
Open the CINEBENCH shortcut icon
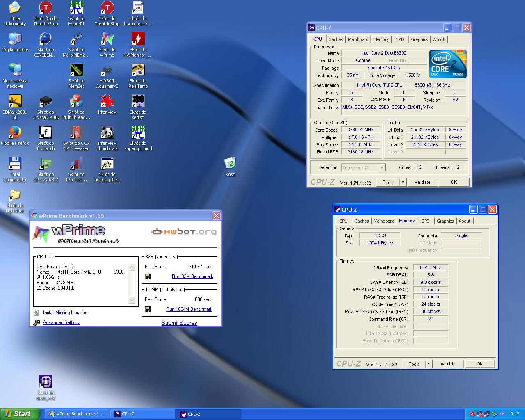46,39
